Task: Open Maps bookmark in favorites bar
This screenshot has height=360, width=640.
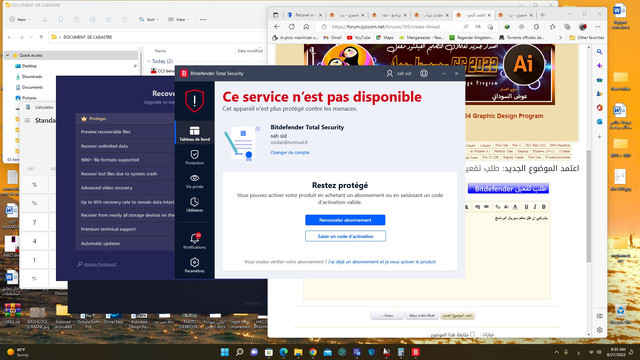Action: pyautogui.click(x=384, y=38)
